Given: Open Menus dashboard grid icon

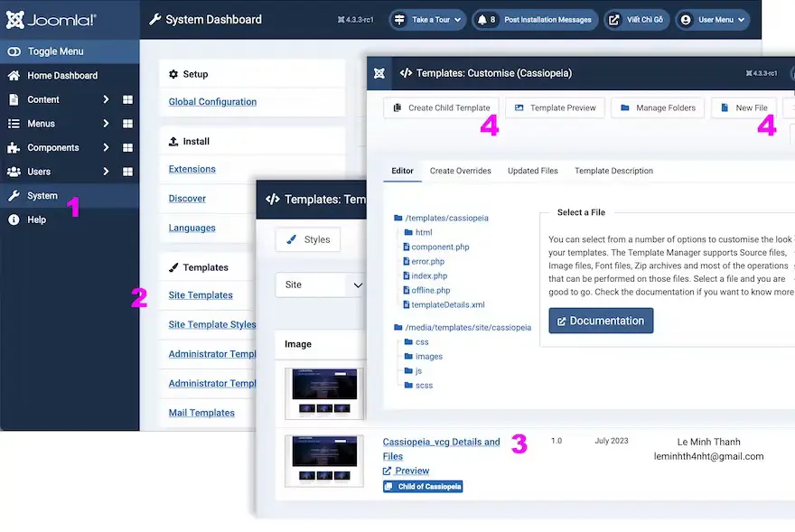Looking at the screenshot, I should pyautogui.click(x=127, y=124).
